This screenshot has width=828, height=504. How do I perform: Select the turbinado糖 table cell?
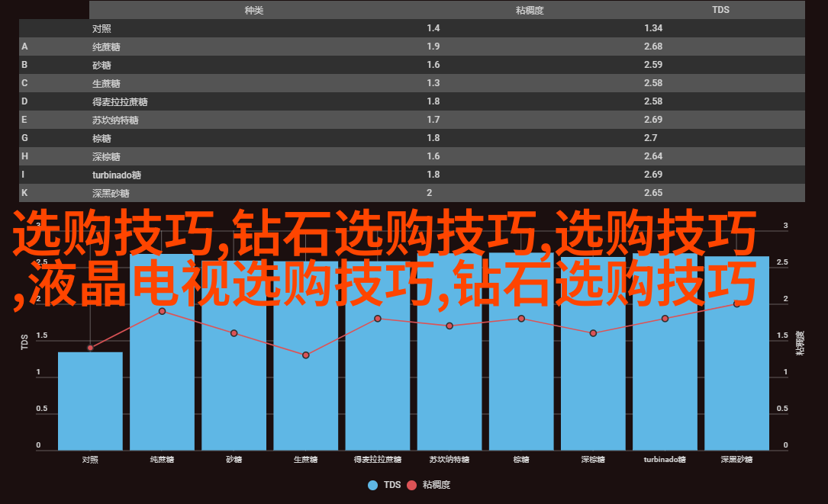coord(117,175)
